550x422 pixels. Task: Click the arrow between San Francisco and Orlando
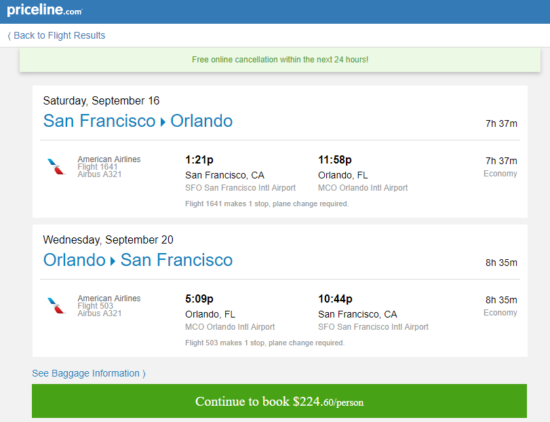[x=163, y=122]
